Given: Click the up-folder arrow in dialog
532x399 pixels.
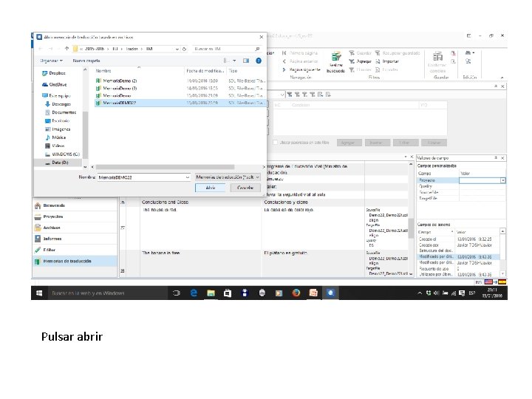Looking at the screenshot, I should pos(66,49).
